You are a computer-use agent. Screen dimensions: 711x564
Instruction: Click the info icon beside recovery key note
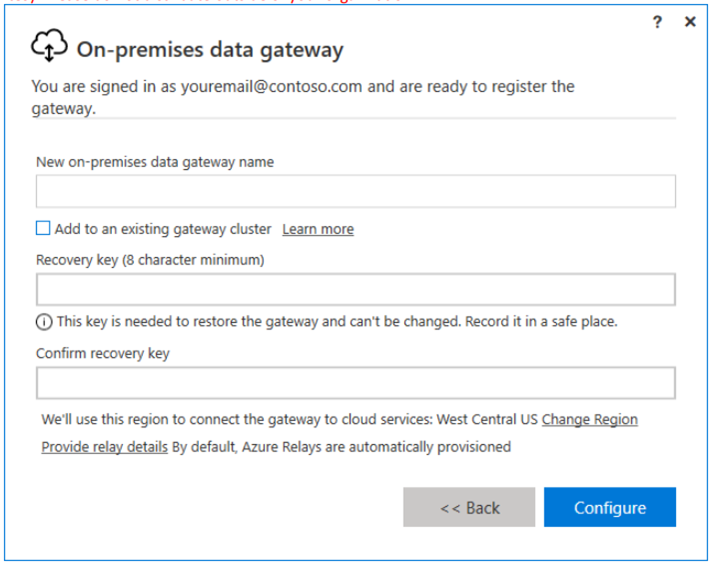(x=44, y=322)
